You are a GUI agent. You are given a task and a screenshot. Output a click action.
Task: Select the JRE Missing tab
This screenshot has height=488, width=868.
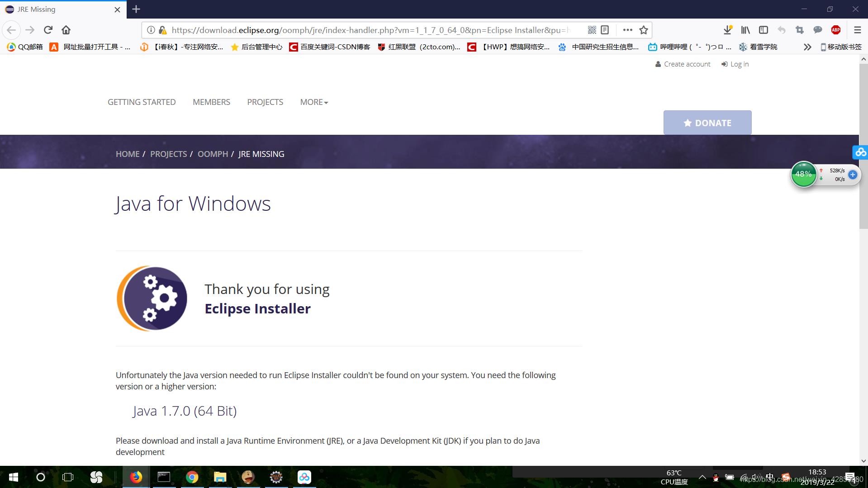pos(63,9)
